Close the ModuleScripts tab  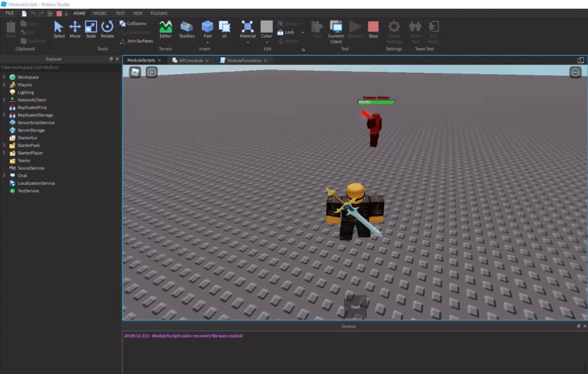click(x=159, y=61)
